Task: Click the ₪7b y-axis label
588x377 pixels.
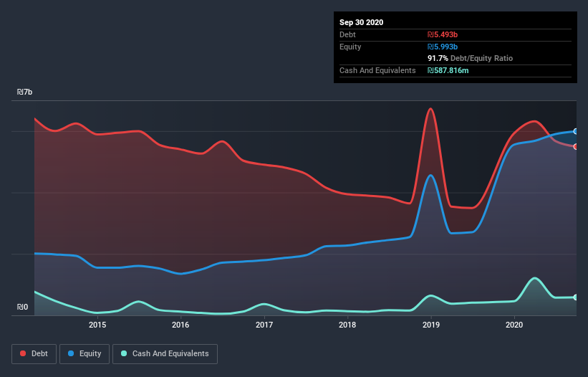Action: 25,92
